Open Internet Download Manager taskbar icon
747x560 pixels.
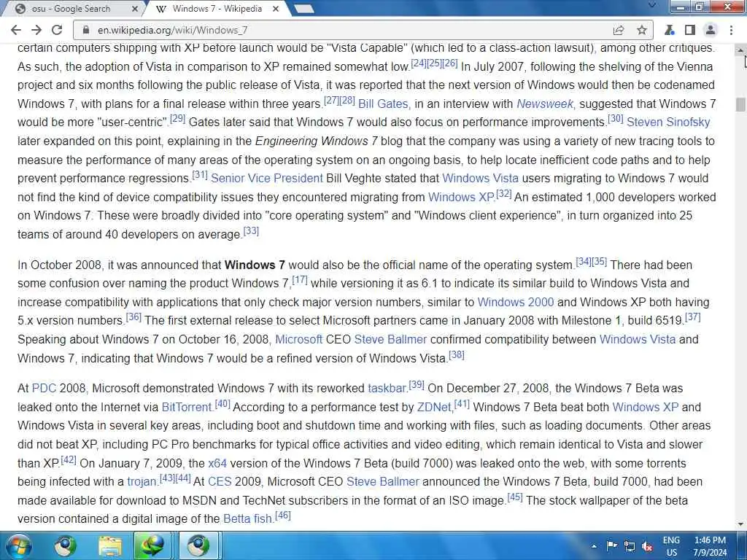[x=152, y=545]
